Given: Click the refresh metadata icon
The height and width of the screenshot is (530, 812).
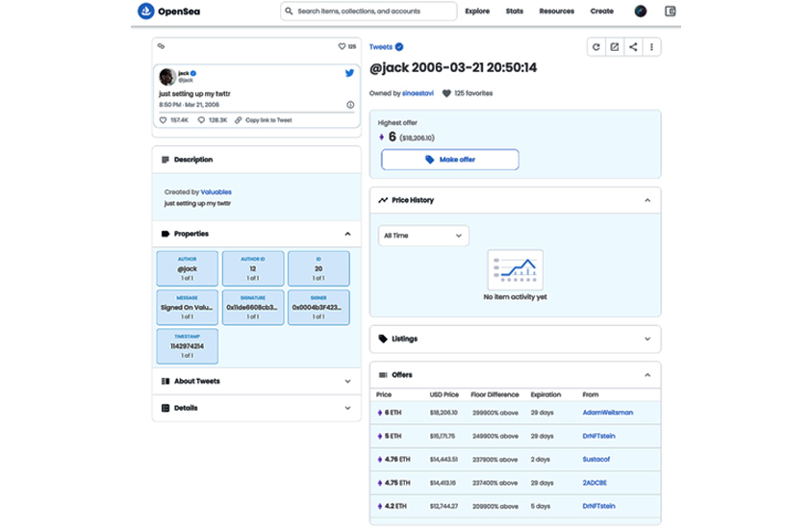Looking at the screenshot, I should (x=596, y=46).
